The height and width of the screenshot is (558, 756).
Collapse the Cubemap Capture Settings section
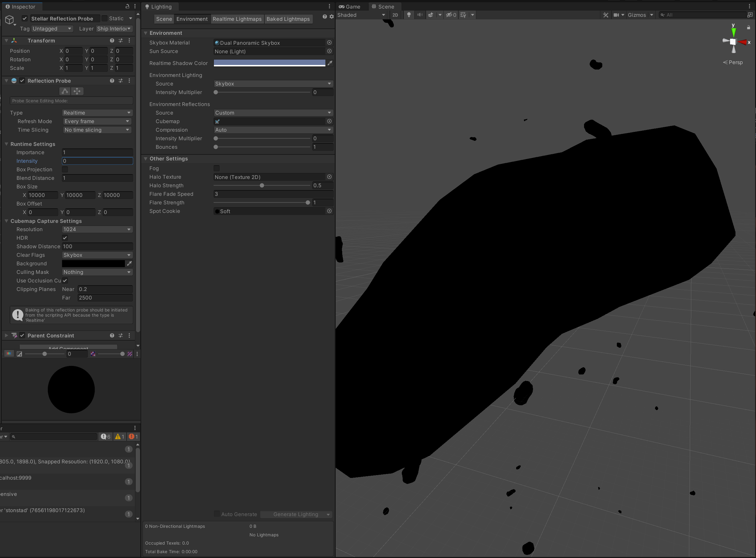point(6,221)
